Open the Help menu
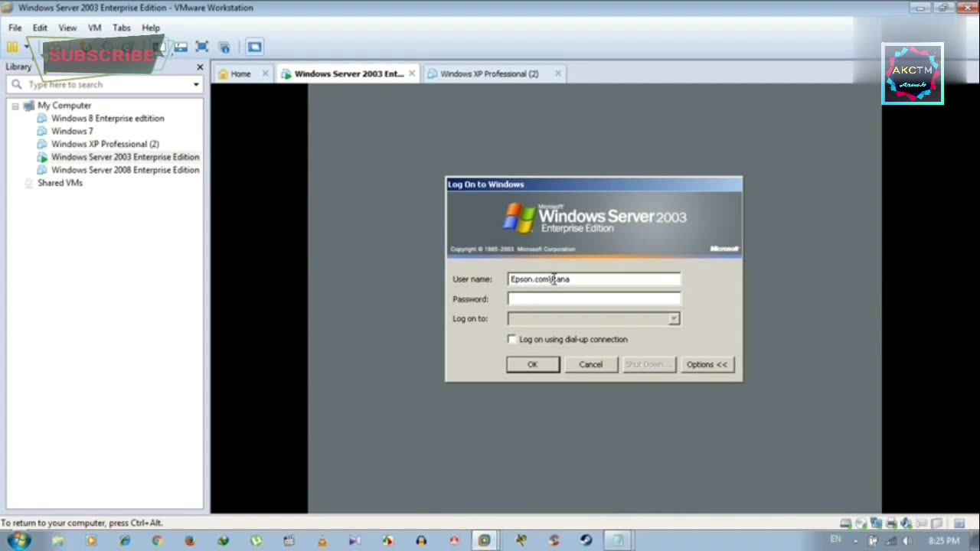This screenshot has width=980, height=551. point(151,28)
